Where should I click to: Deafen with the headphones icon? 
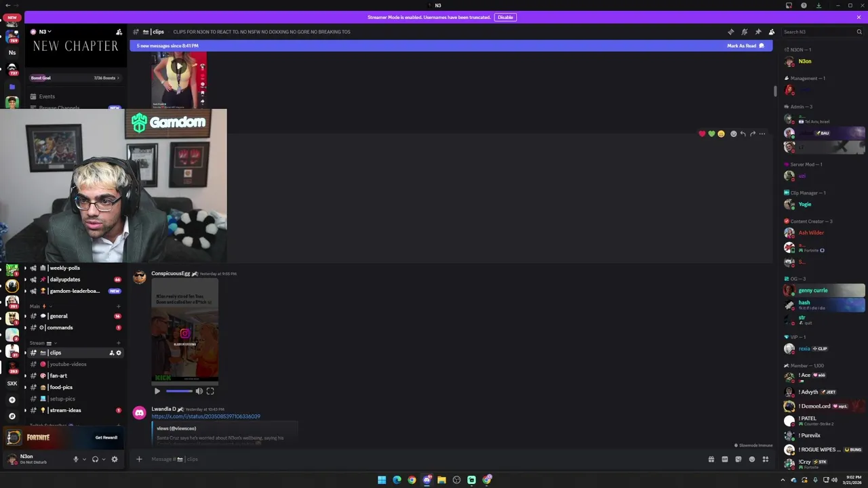tap(95, 459)
